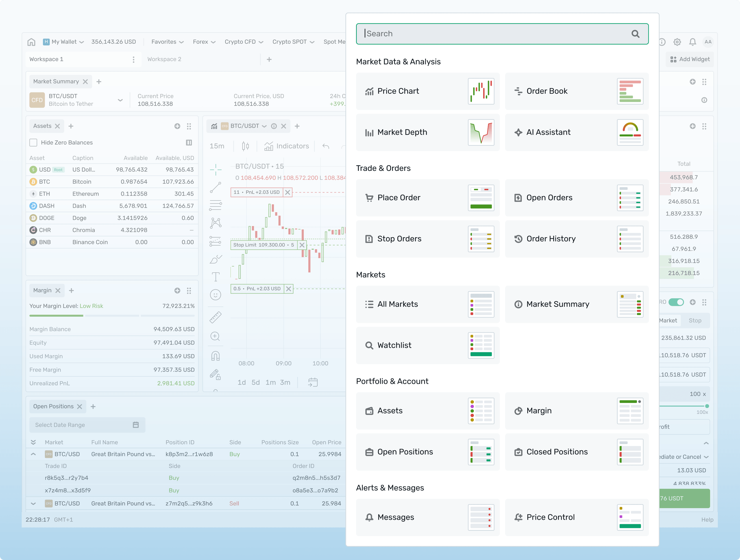Click the home icon in top bar
The height and width of the screenshot is (560, 740).
click(x=31, y=42)
